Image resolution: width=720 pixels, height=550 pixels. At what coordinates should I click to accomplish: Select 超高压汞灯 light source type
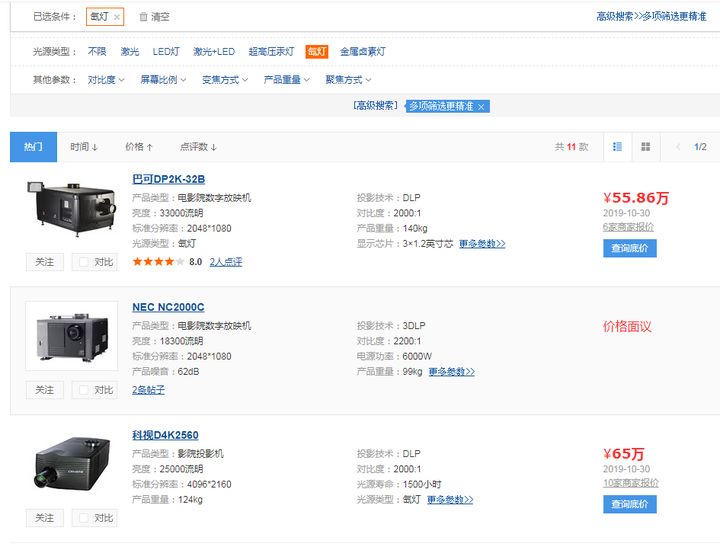point(271,51)
